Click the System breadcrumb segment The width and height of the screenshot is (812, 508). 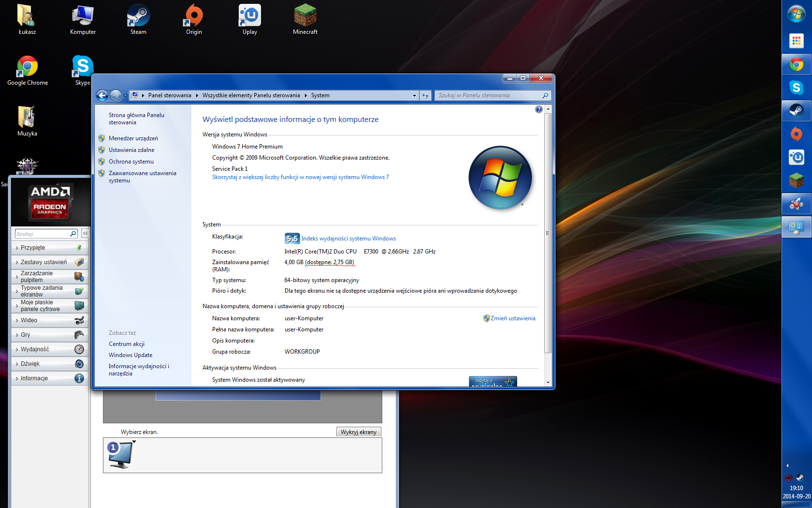[320, 95]
